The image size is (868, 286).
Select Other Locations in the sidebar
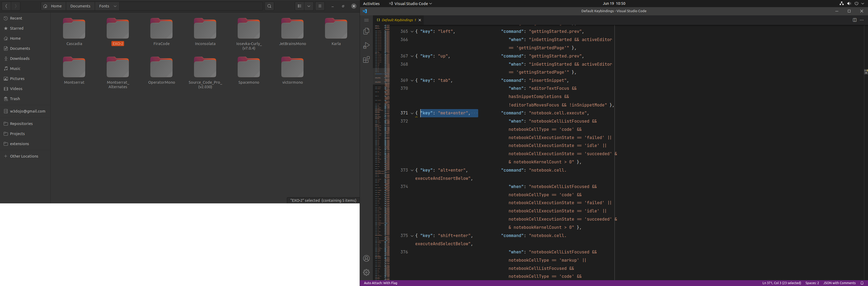pyautogui.click(x=24, y=156)
